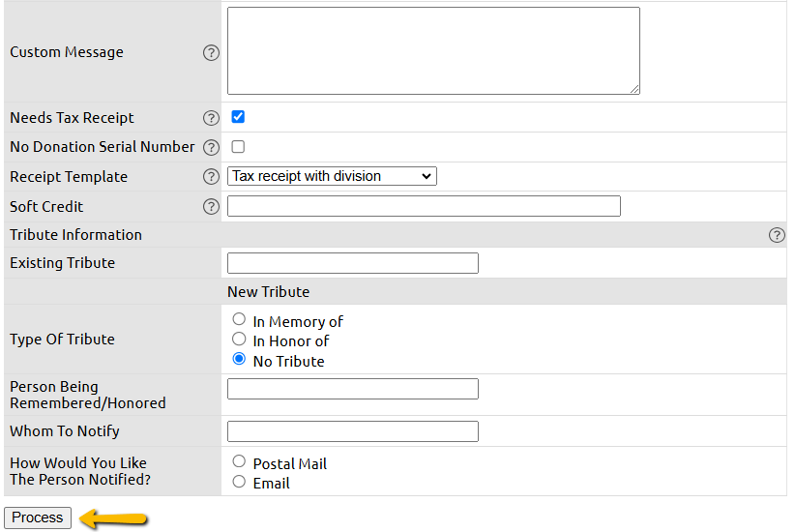
Task: Click the 'Type Of Tribute' label
Action: 62,340
